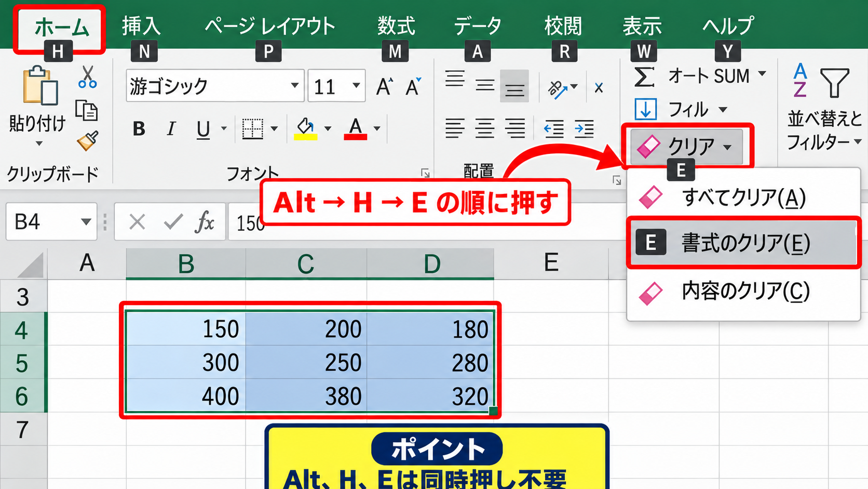
Task: Apply the yellow fill color bucket
Action: (x=305, y=128)
